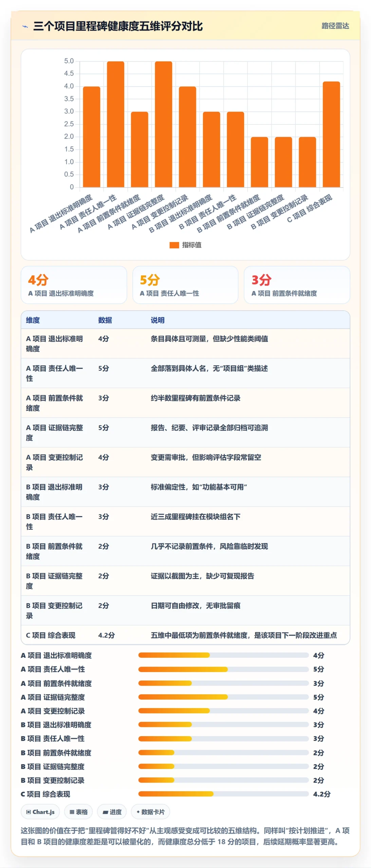
Task: Click the chart bar for B 项目 责任人唯一性
Action: 236,149
